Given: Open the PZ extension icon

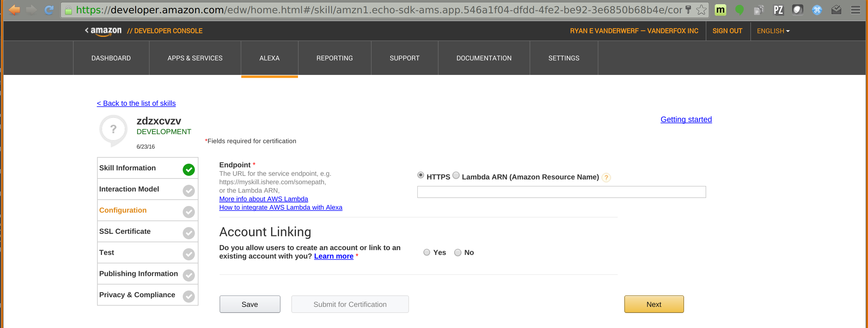Looking at the screenshot, I should pyautogui.click(x=778, y=10).
